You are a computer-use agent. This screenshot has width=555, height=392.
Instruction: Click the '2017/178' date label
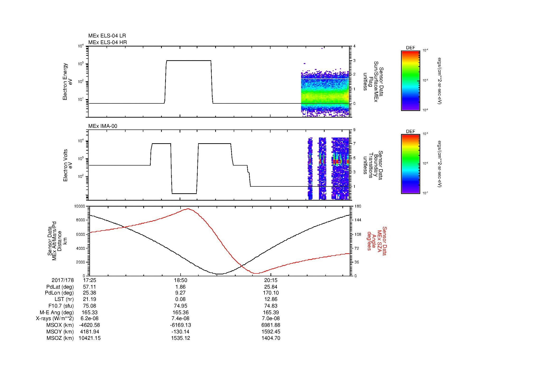click(63, 280)
